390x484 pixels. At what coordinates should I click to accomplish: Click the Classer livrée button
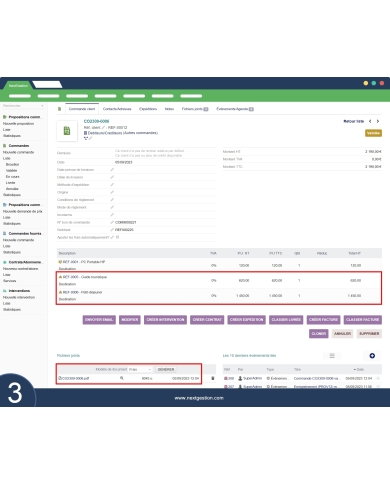coord(286,320)
